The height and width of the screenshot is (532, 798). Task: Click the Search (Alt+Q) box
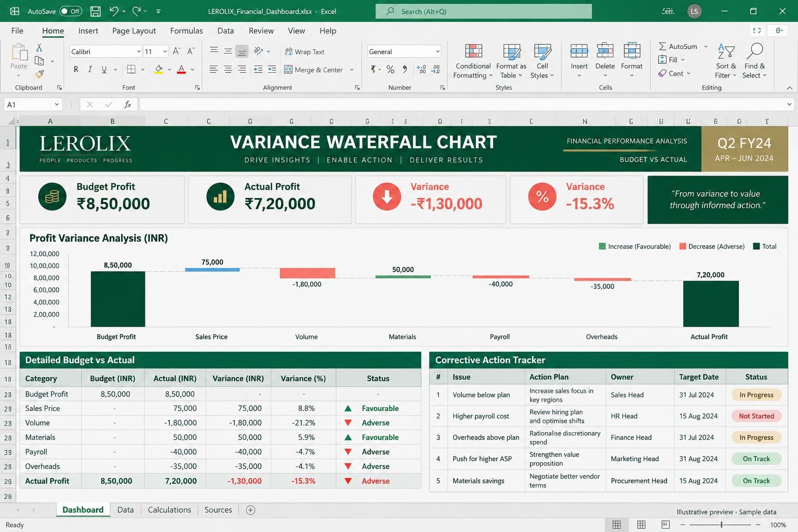pos(484,11)
